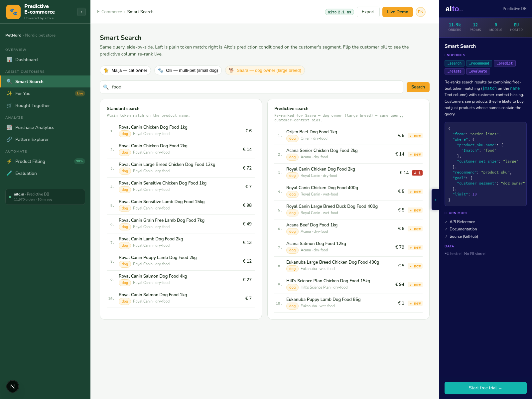Viewport: 532px width, 399px height.
Task: Collapse the sidebar with chevron button
Action: click(x=81, y=12)
